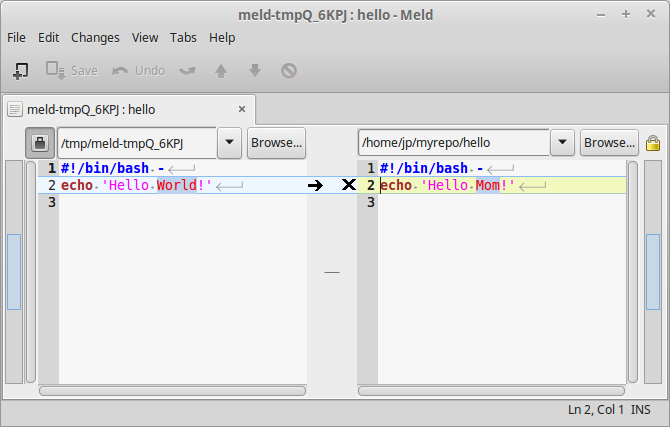Click the Redo arrow icon

[187, 71]
